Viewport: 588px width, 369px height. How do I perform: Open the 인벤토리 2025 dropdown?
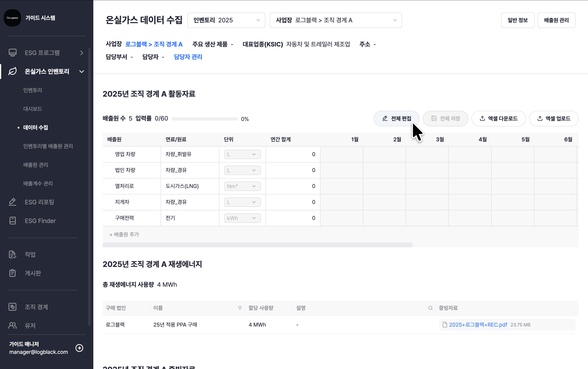coord(226,20)
